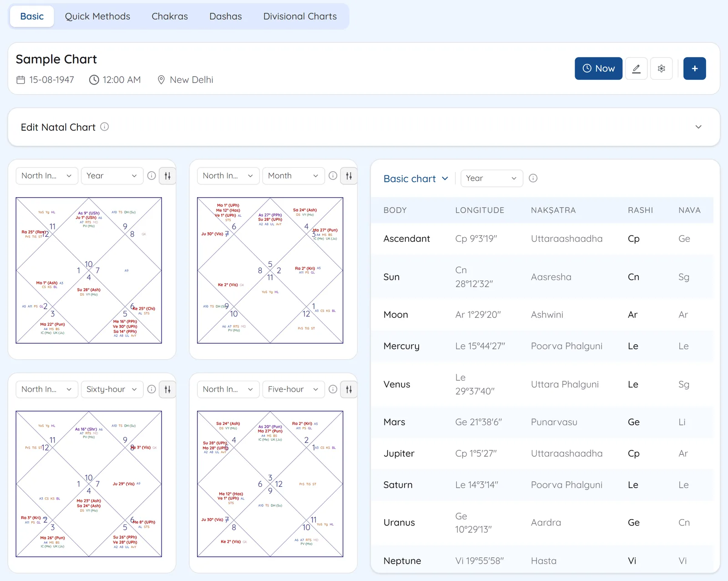Click the Sixty-hour North Indian chart diagram
Screen dimensions: 728x581
click(89, 484)
